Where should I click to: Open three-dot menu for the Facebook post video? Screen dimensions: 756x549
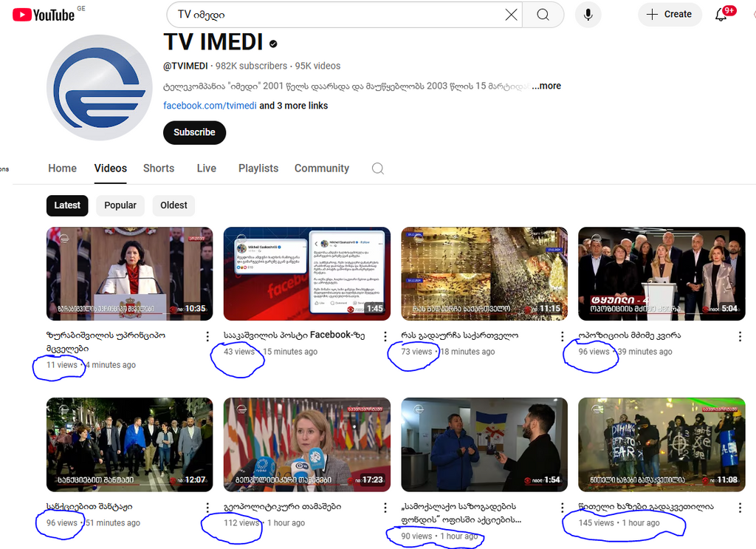(385, 336)
